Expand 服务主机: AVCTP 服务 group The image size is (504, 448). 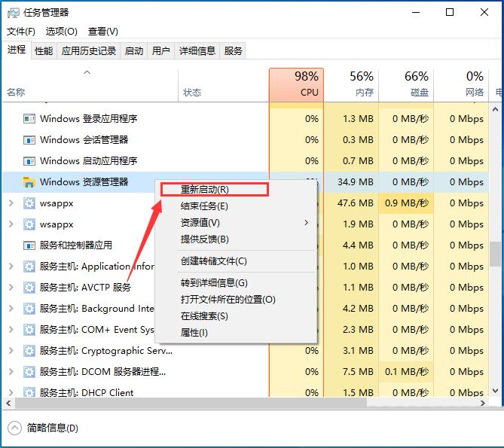point(11,287)
